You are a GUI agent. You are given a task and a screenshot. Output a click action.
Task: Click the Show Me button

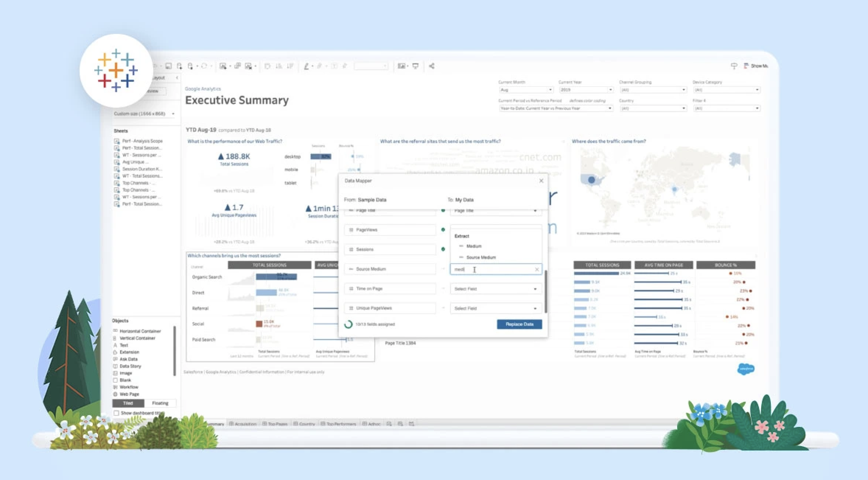(756, 66)
